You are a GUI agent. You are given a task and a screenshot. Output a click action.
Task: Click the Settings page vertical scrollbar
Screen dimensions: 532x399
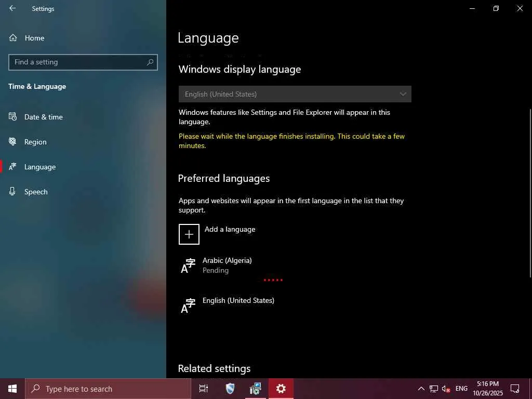(x=530, y=193)
